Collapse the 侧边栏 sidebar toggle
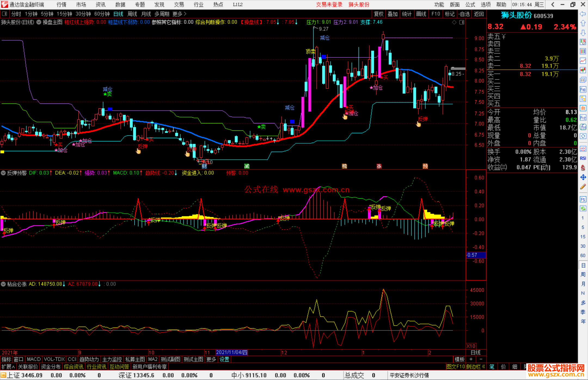 pyautogui.click(x=476, y=367)
